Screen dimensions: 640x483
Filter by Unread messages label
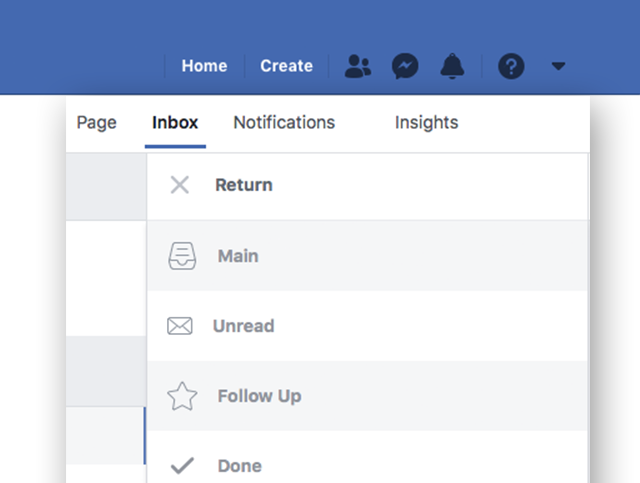coord(243,326)
